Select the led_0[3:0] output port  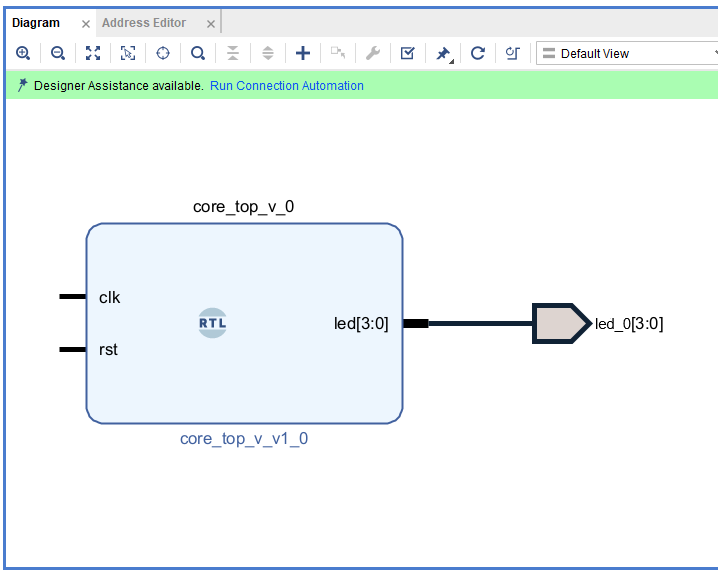coord(561,324)
